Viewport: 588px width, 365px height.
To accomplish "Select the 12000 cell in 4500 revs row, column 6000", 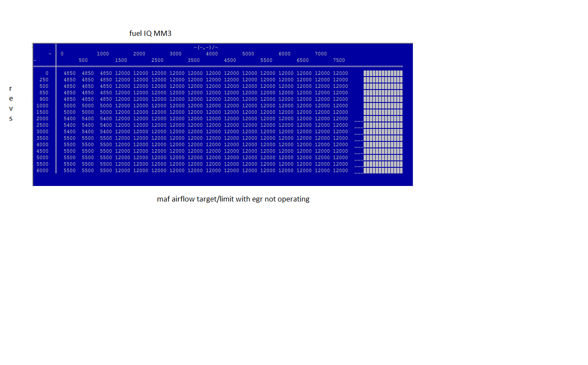I will (x=286, y=151).
